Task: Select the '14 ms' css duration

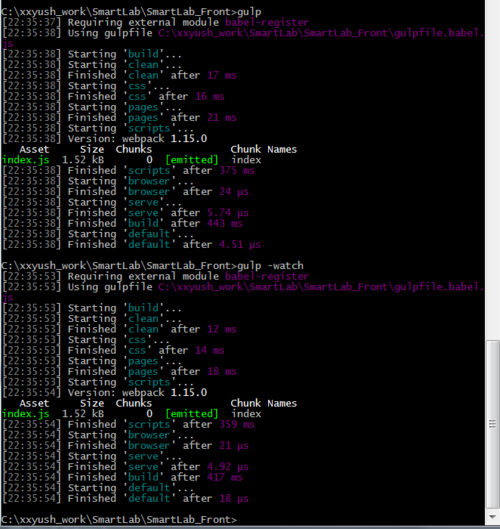Action: coord(210,350)
